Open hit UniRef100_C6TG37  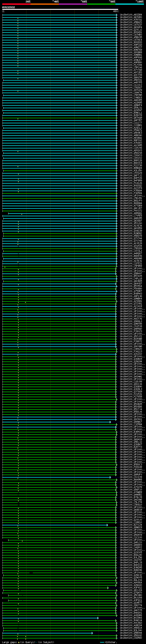pos(131,25)
